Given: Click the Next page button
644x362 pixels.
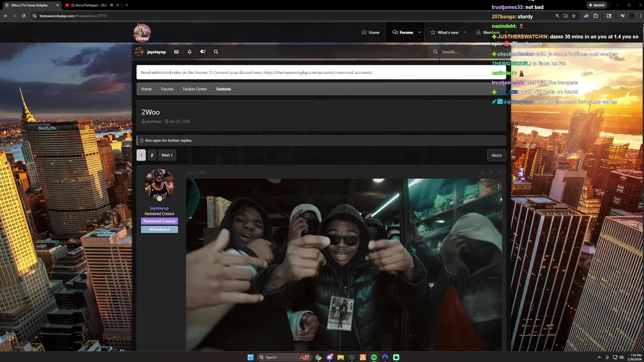Looking at the screenshot, I should tap(167, 155).
